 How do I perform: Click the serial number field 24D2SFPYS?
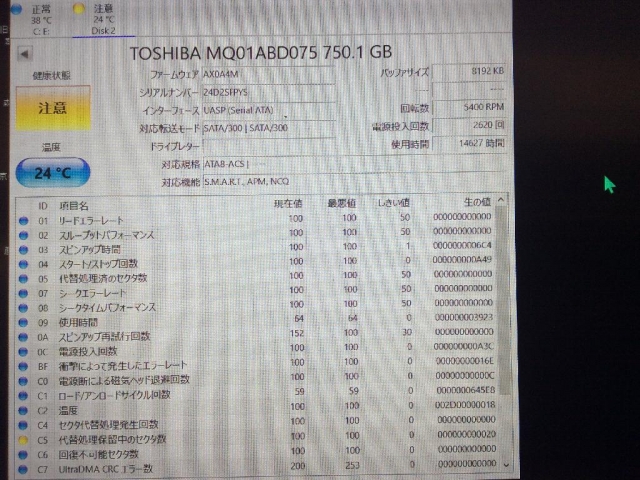pyautogui.click(x=269, y=92)
